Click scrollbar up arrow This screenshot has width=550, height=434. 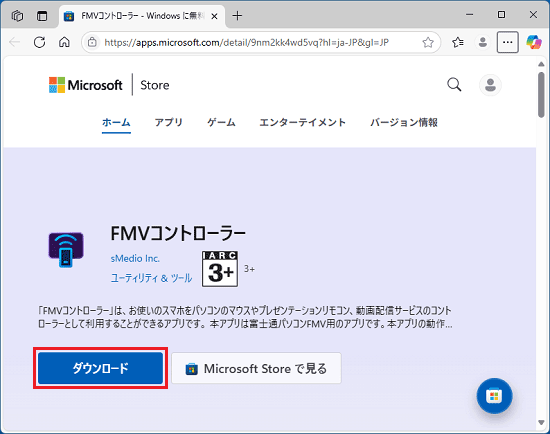point(541,64)
